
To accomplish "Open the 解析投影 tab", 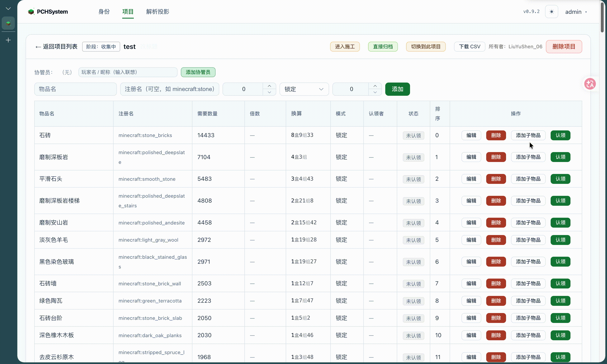I will [158, 12].
